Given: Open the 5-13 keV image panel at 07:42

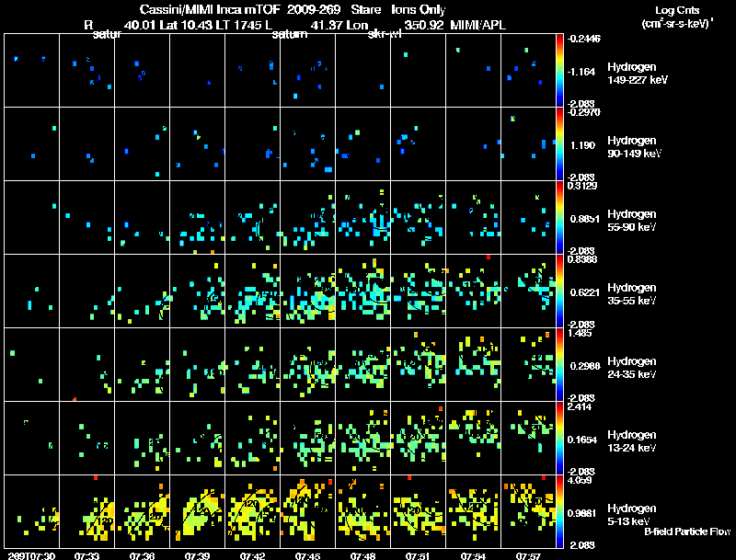Looking at the screenshot, I should [x=252, y=511].
